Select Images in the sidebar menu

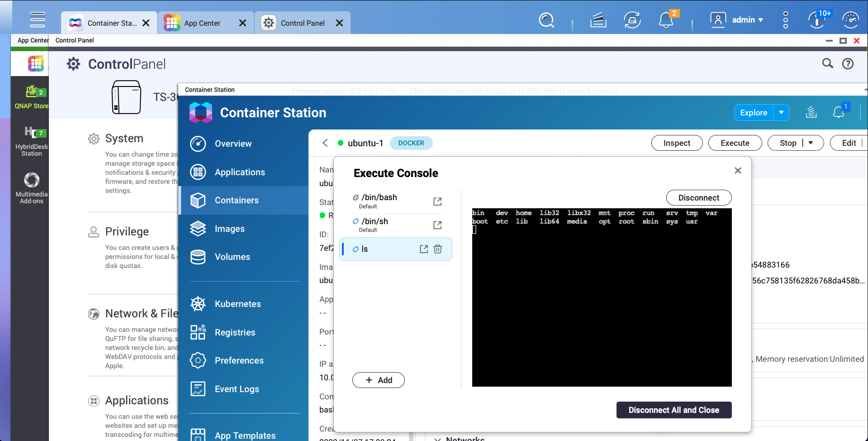[x=229, y=229]
